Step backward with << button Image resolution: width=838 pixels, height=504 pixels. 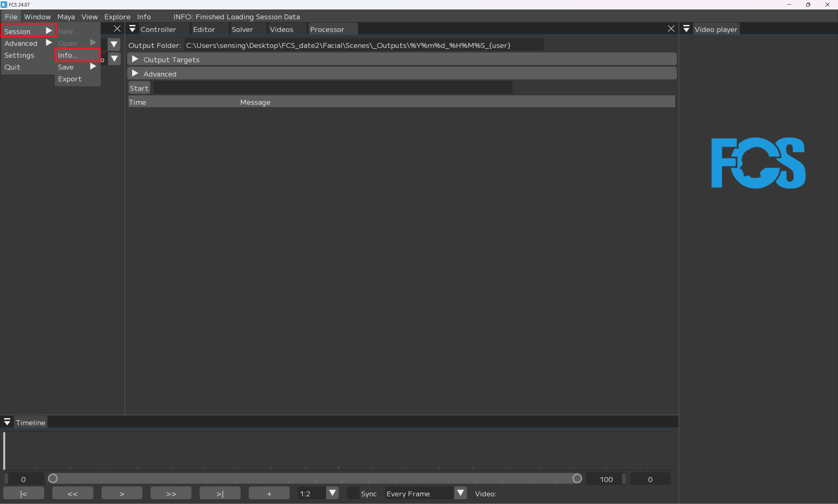(x=72, y=494)
